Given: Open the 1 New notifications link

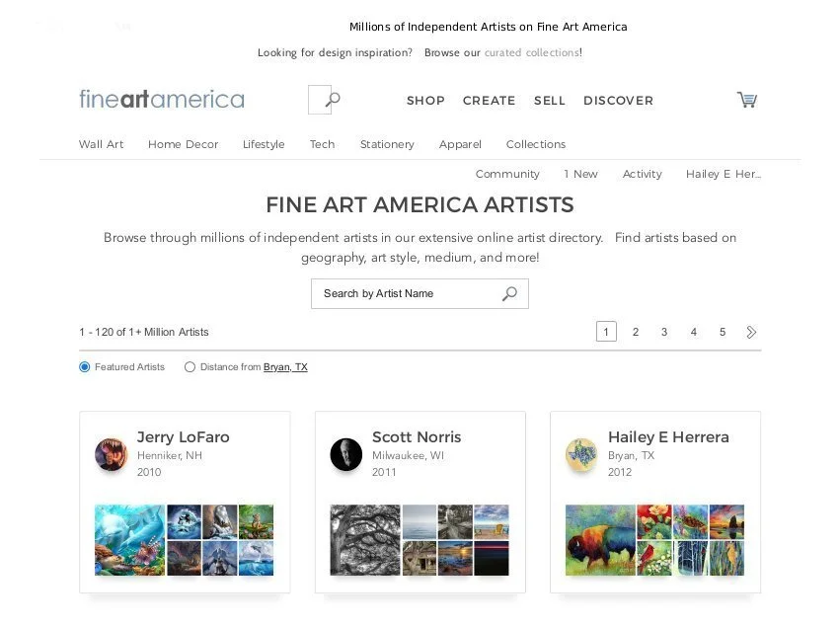Looking at the screenshot, I should tap(580, 174).
